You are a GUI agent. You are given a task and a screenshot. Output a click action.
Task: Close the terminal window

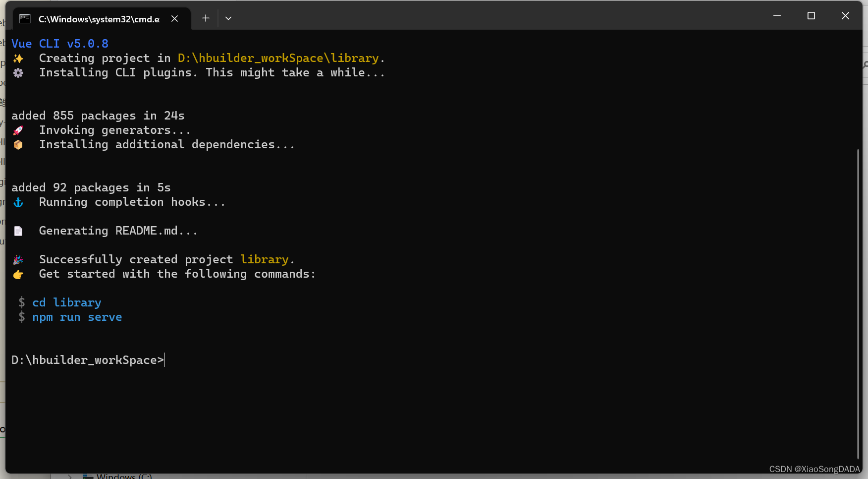845,16
